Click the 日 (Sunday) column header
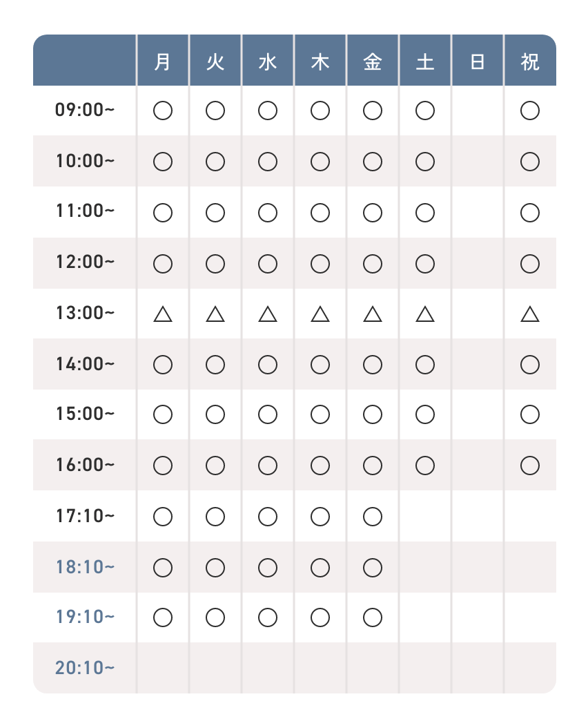588x728 pixels. 478,62
